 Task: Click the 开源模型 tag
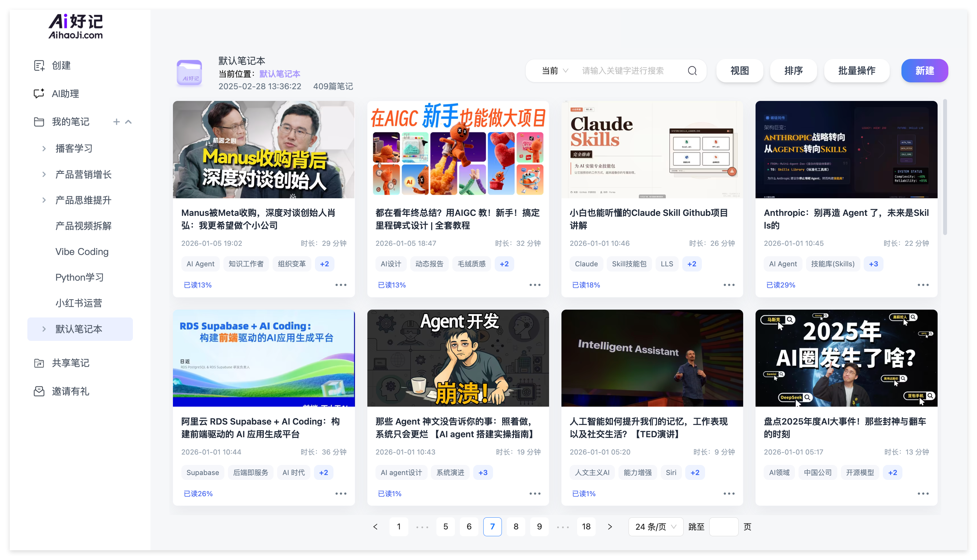860,472
